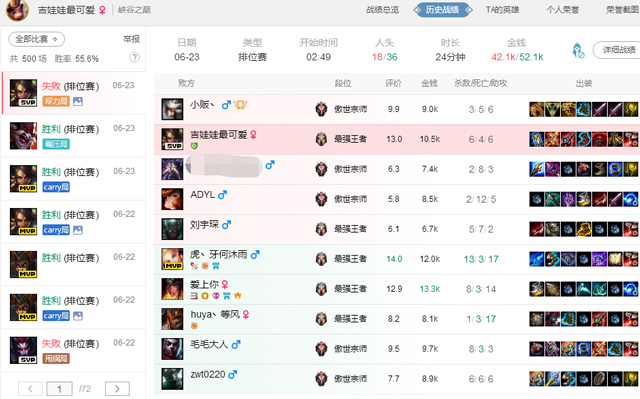Select the 06-22 失败 甩锅局 match
The width and height of the screenshot is (640, 399).
73,350
